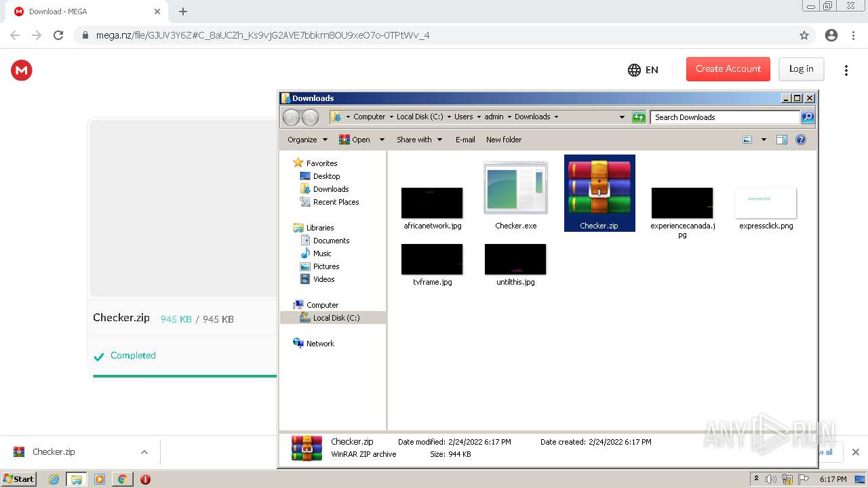868x488 pixels.
Task: Click Explorer back arrow button
Action: pos(291,117)
